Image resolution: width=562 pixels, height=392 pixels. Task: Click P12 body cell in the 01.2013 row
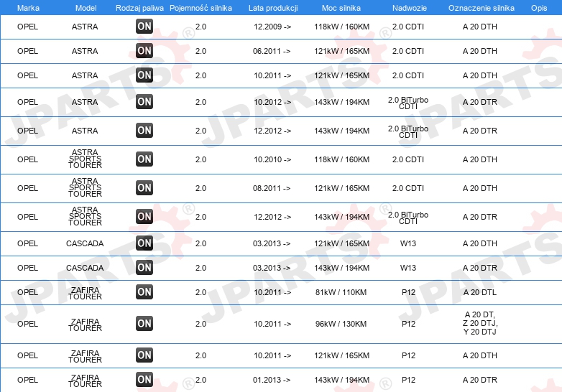(x=408, y=380)
